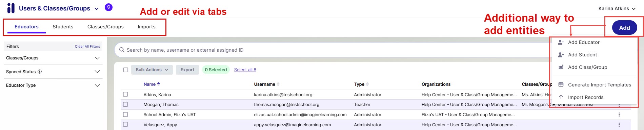Image resolution: width=644 pixels, height=130 pixels.
Task: Check the box for Moogan, Thomas
Action: [125, 104]
